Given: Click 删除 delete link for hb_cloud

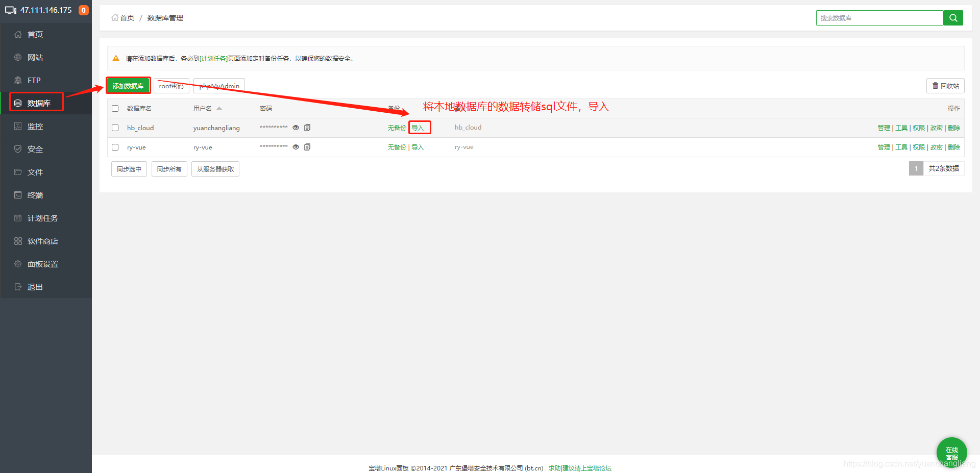Looking at the screenshot, I should (x=954, y=128).
